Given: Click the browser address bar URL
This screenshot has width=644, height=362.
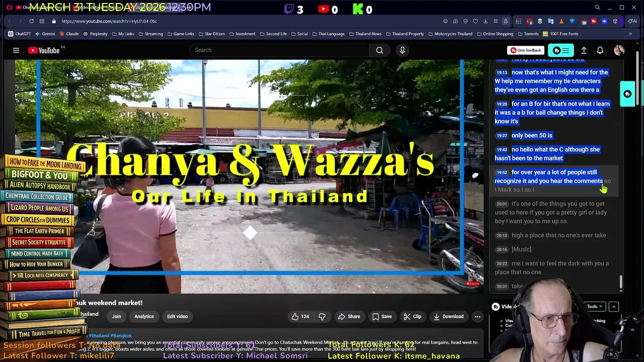Looking at the screenshot, I should [109, 21].
